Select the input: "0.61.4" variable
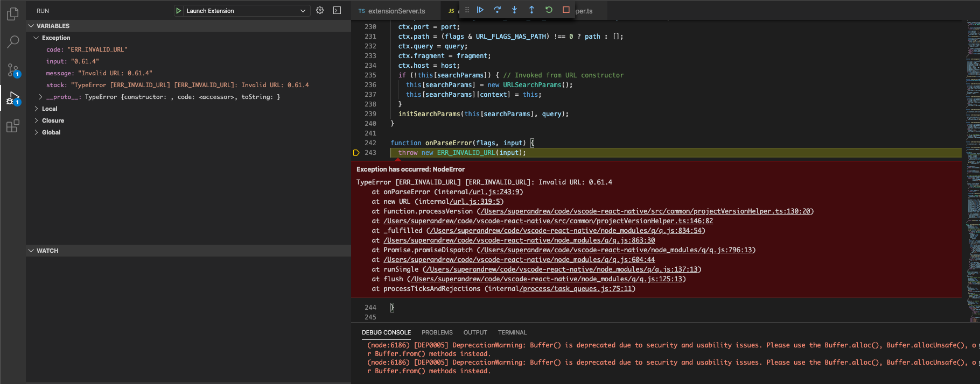This screenshot has height=384, width=980. pos(188,61)
